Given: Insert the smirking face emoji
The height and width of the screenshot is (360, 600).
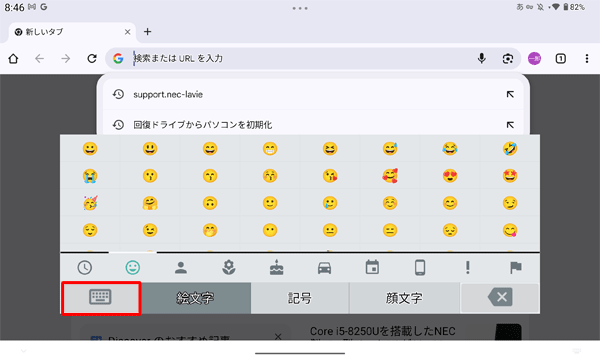Looking at the screenshot, I should [x=510, y=203].
